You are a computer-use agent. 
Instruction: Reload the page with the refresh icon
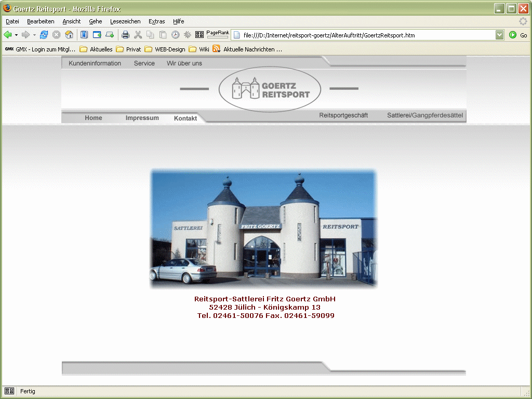coord(44,35)
